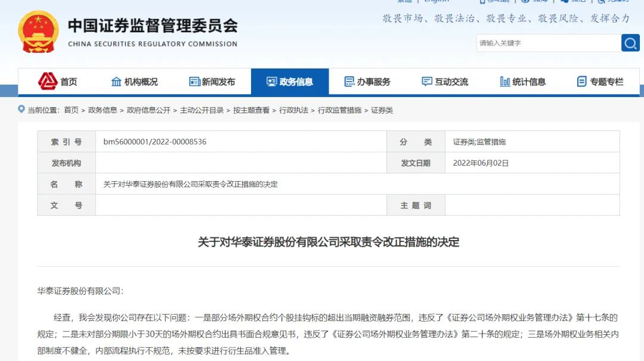Click the magnifier search button

630,43
